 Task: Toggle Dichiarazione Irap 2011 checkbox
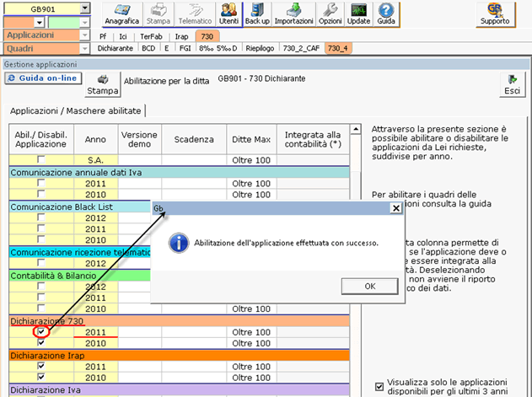41,366
